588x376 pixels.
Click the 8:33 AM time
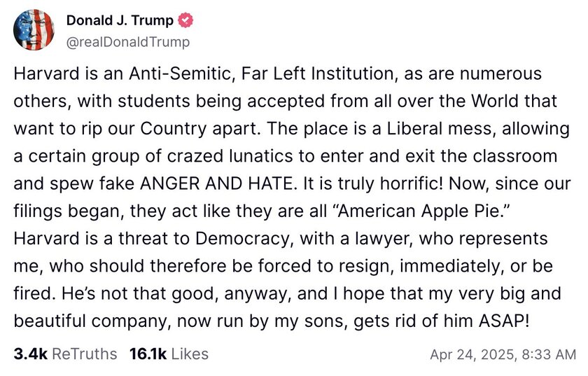(x=548, y=354)
